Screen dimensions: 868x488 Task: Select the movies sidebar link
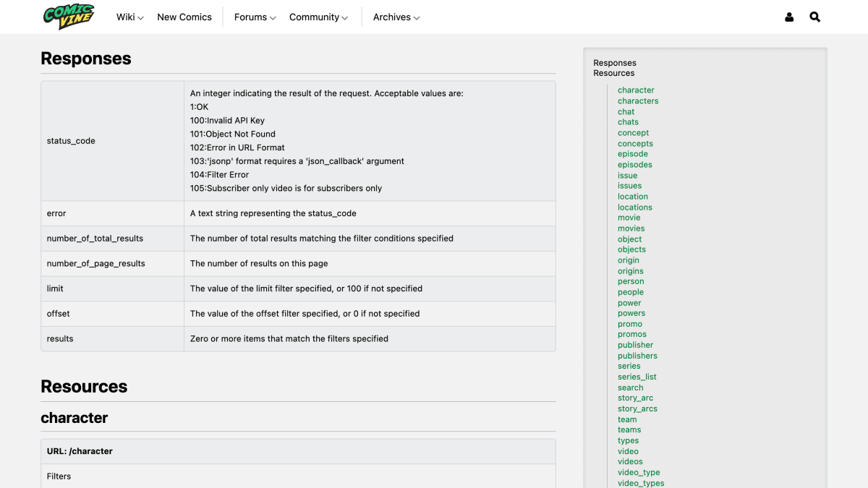click(x=631, y=228)
